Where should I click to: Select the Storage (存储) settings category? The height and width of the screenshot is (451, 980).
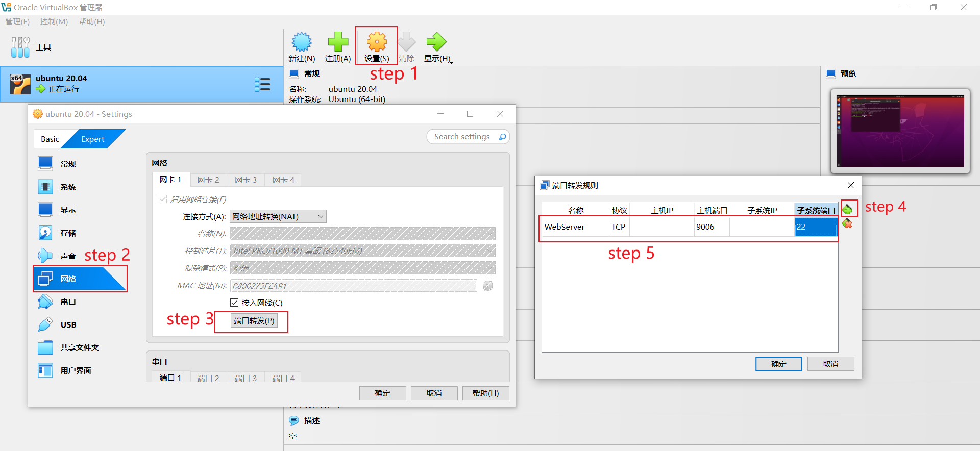click(67, 233)
